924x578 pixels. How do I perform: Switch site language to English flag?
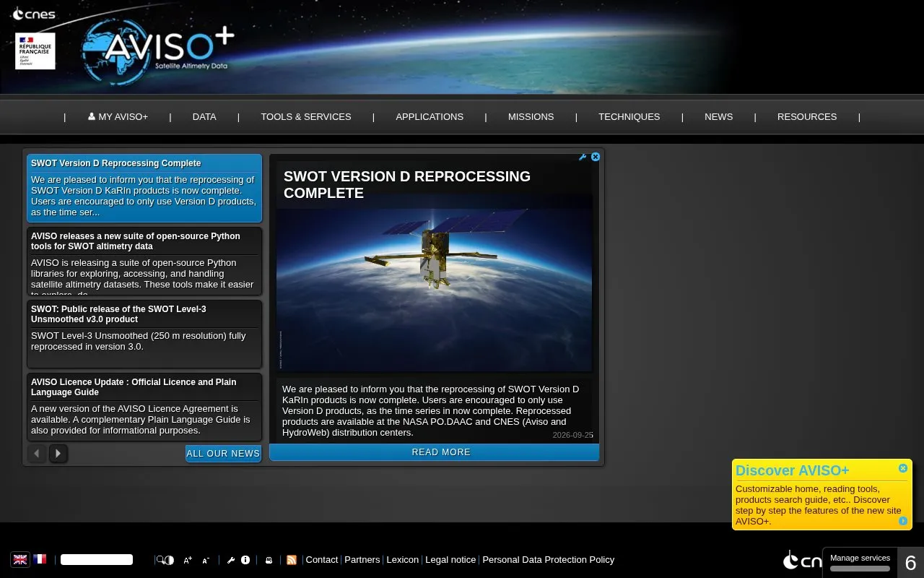(20, 559)
